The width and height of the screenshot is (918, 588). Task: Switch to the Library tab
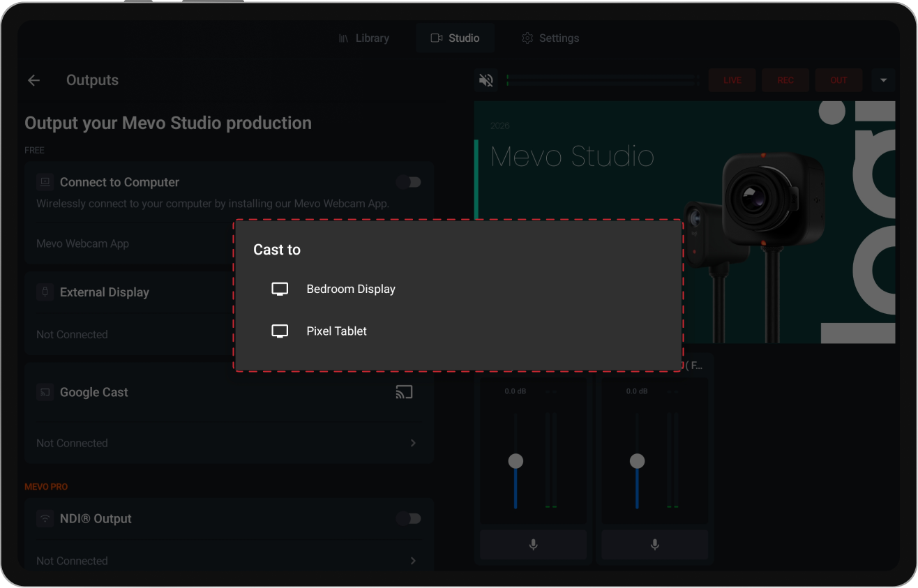pyautogui.click(x=365, y=38)
